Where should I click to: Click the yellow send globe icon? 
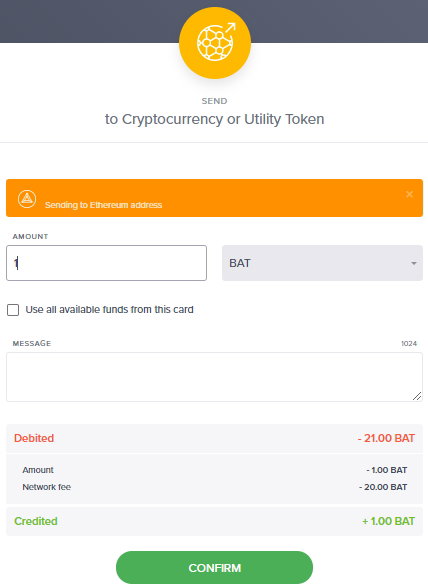pos(215,43)
